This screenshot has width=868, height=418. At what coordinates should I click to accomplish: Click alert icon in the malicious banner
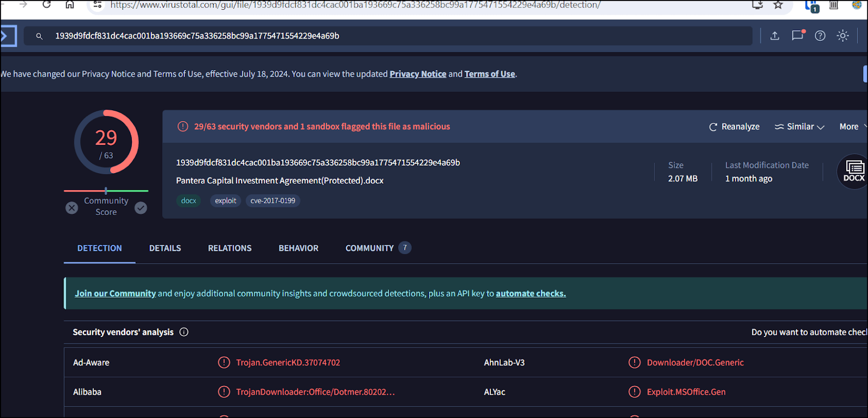pyautogui.click(x=183, y=126)
